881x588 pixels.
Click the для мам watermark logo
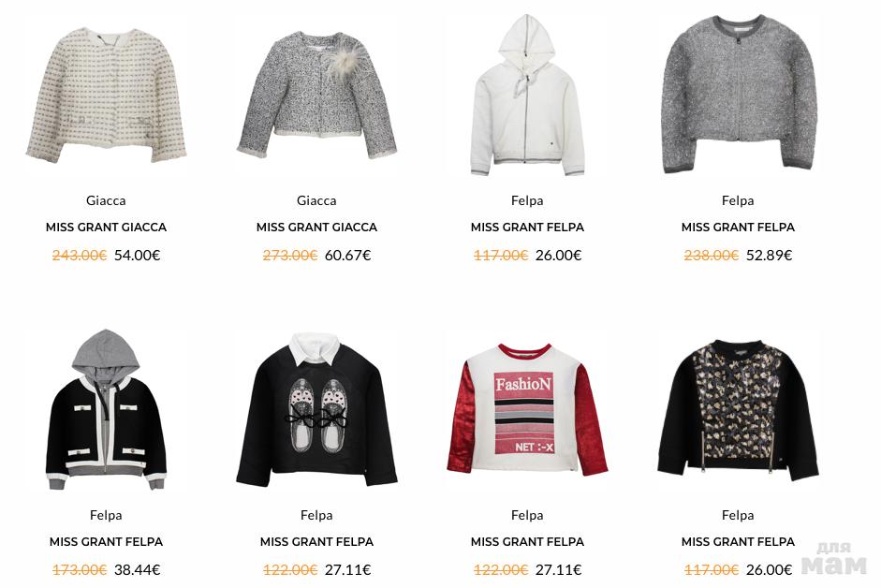[x=835, y=559]
